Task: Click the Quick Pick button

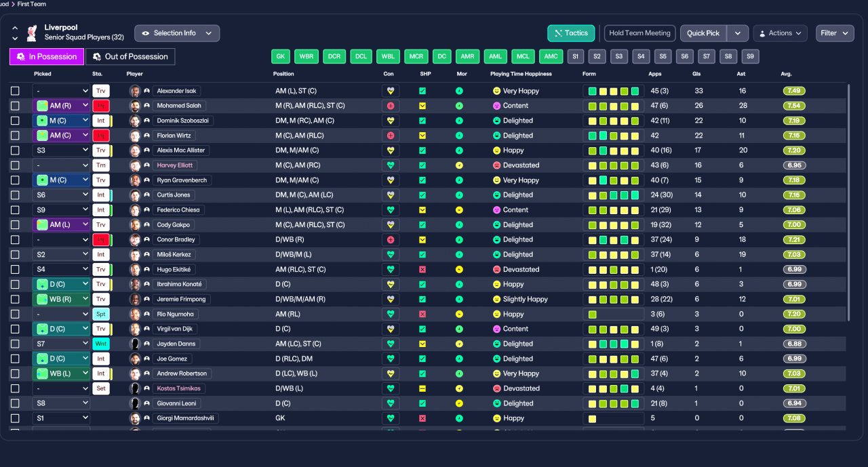Action: (x=703, y=33)
